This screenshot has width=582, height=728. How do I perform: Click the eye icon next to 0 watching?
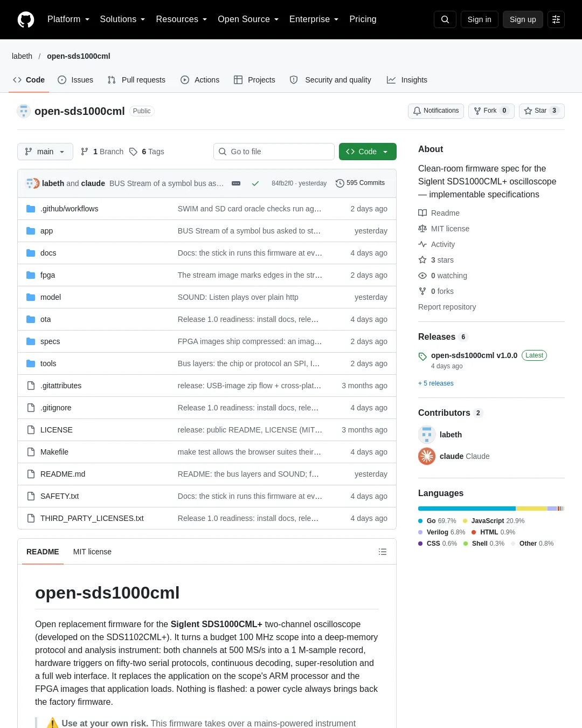[422, 276]
